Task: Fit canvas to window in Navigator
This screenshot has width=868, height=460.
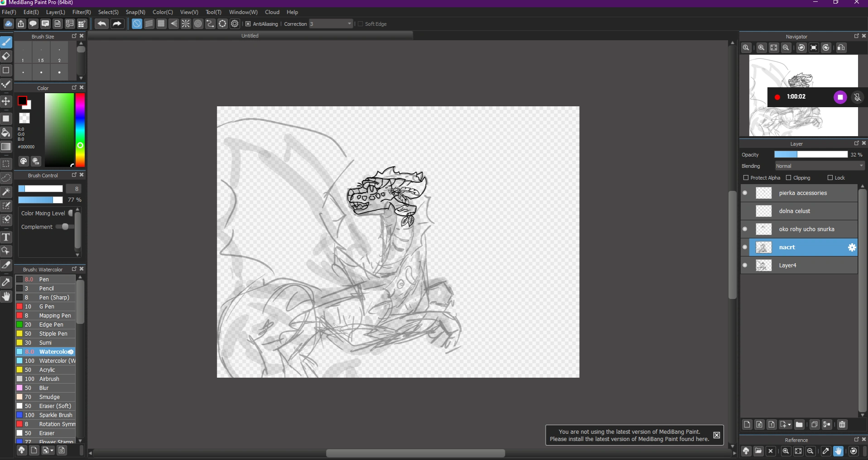Action: [x=774, y=48]
